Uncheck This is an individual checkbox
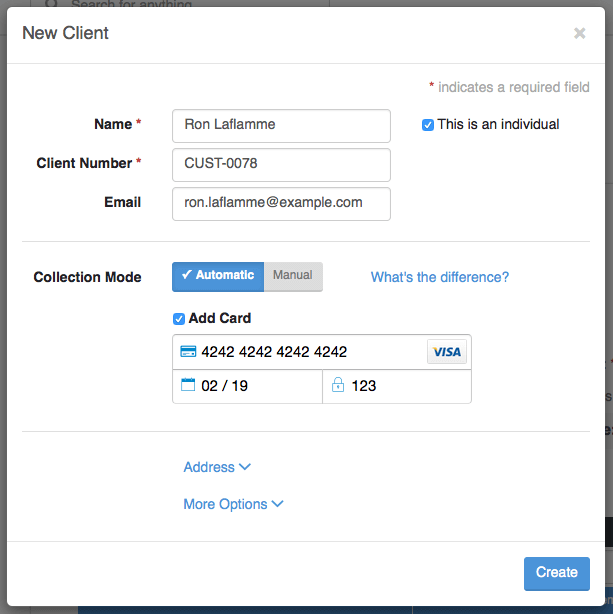 pyautogui.click(x=428, y=125)
